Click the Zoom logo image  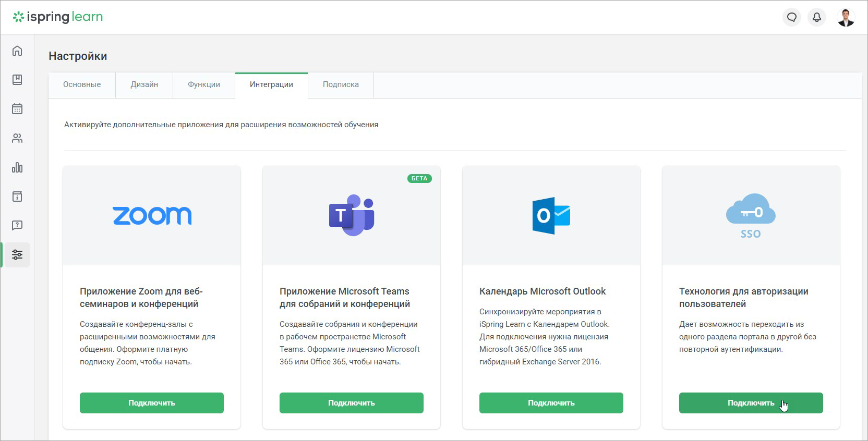152,216
